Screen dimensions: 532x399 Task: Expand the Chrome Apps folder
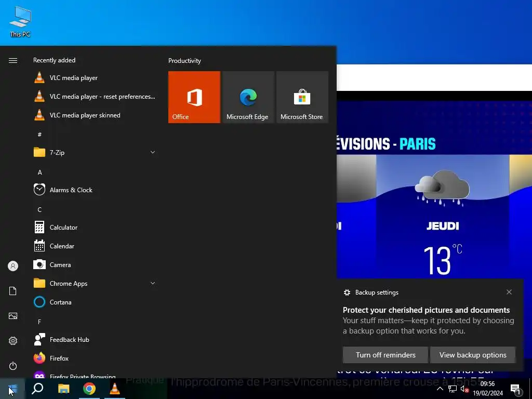[x=95, y=283]
